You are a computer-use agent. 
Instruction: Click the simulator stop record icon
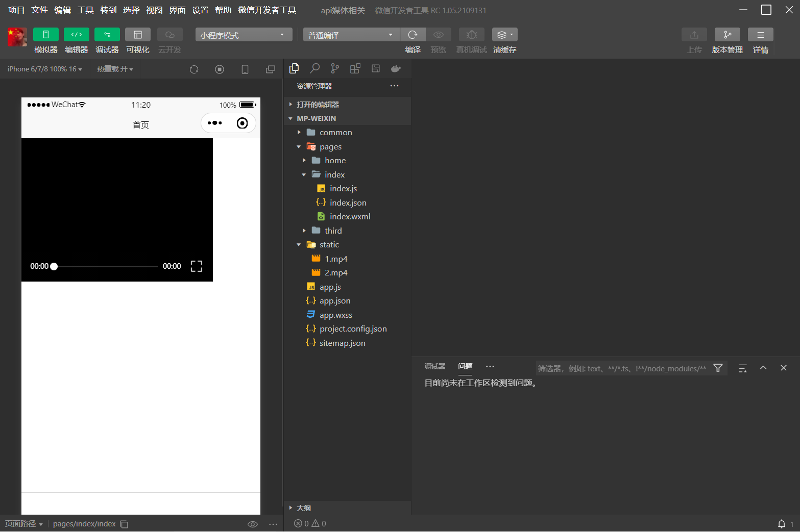[220, 69]
